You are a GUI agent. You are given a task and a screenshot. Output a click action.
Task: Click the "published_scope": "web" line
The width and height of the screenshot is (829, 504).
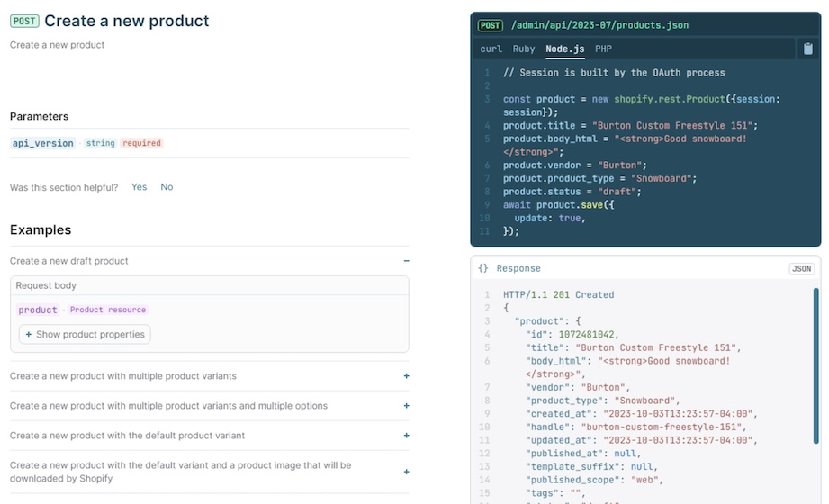pos(594,481)
